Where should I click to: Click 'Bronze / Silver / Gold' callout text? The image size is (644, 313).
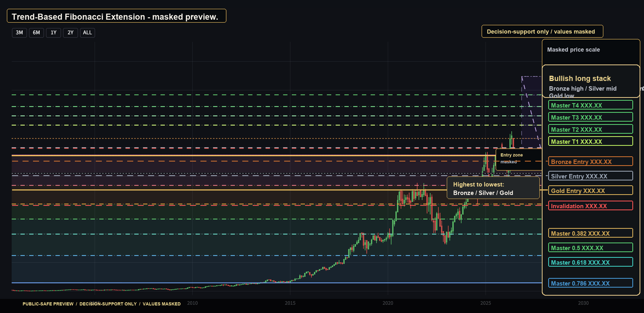pyautogui.click(x=483, y=193)
